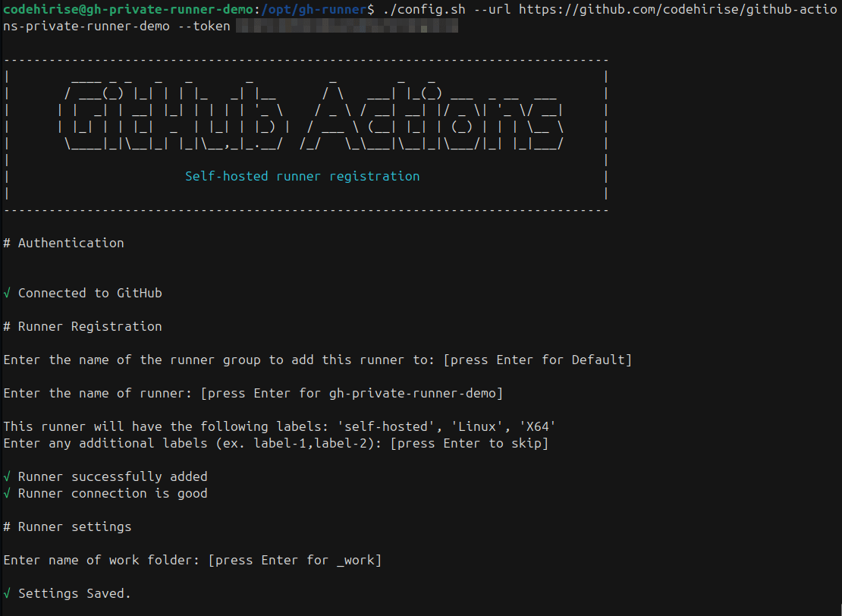Image resolution: width=842 pixels, height=616 pixels.
Task: Select the # Runner settings heading
Action: [x=68, y=527]
